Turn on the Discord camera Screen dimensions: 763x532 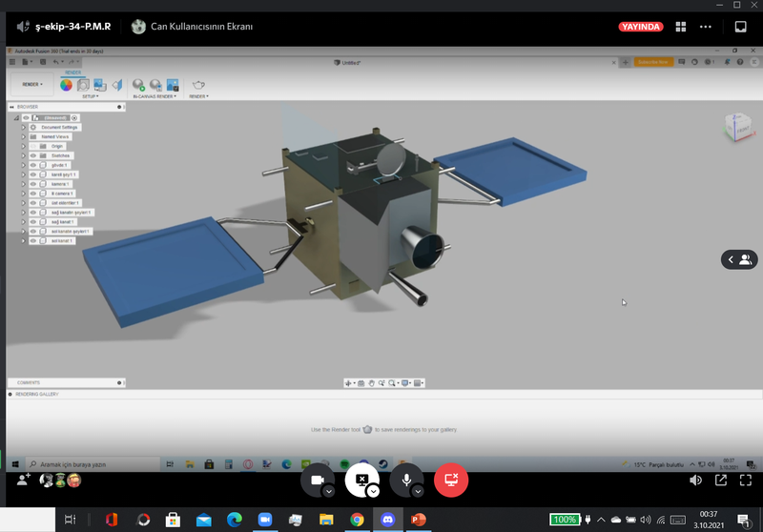click(317, 480)
